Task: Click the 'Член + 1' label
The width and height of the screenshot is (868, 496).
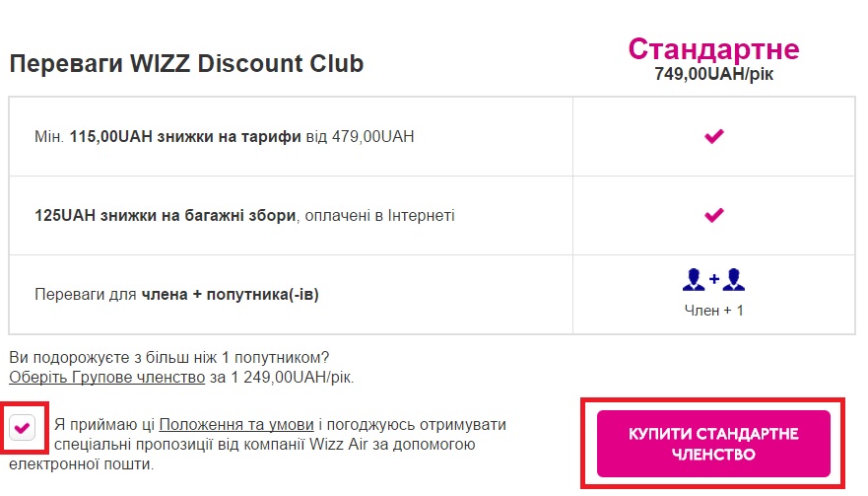Action: (713, 310)
